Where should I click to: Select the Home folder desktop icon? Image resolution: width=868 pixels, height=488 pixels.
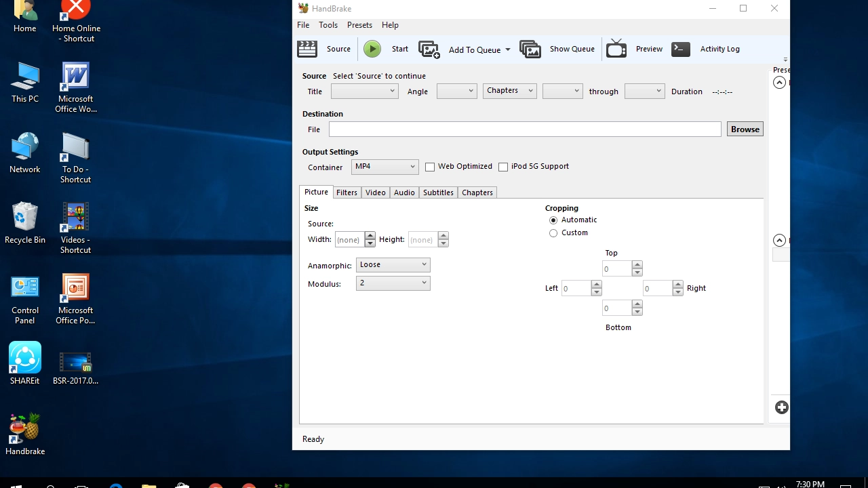[x=25, y=16]
